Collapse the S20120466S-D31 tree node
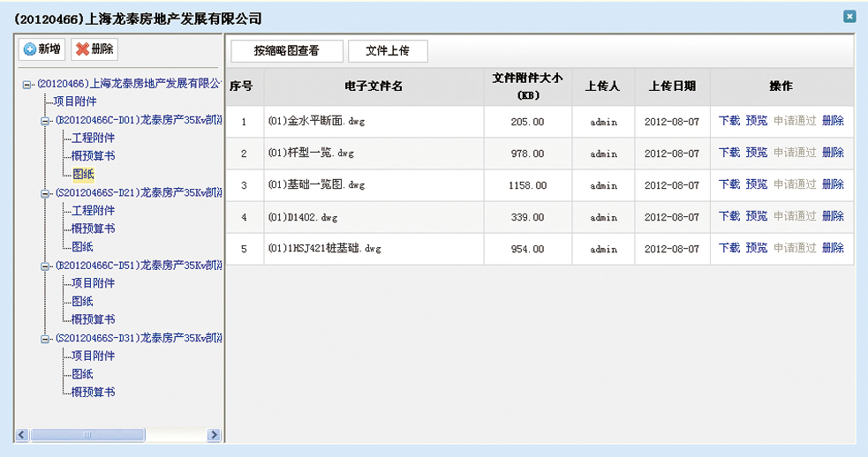Viewport: 868px width, 457px height. point(46,338)
